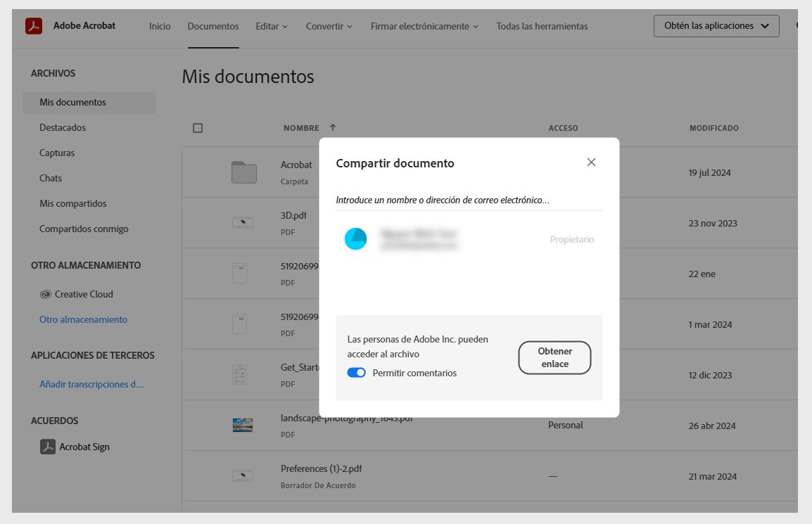Switch to the Inicio tab

tap(160, 26)
